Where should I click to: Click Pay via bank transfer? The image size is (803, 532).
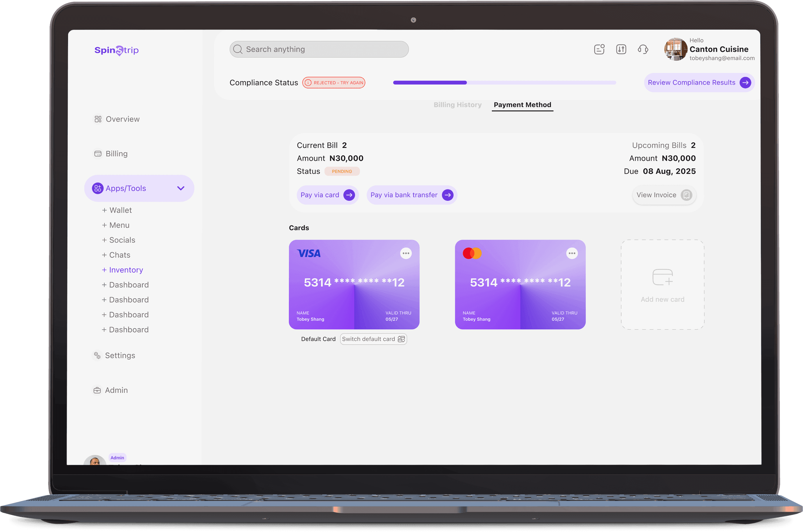click(412, 195)
